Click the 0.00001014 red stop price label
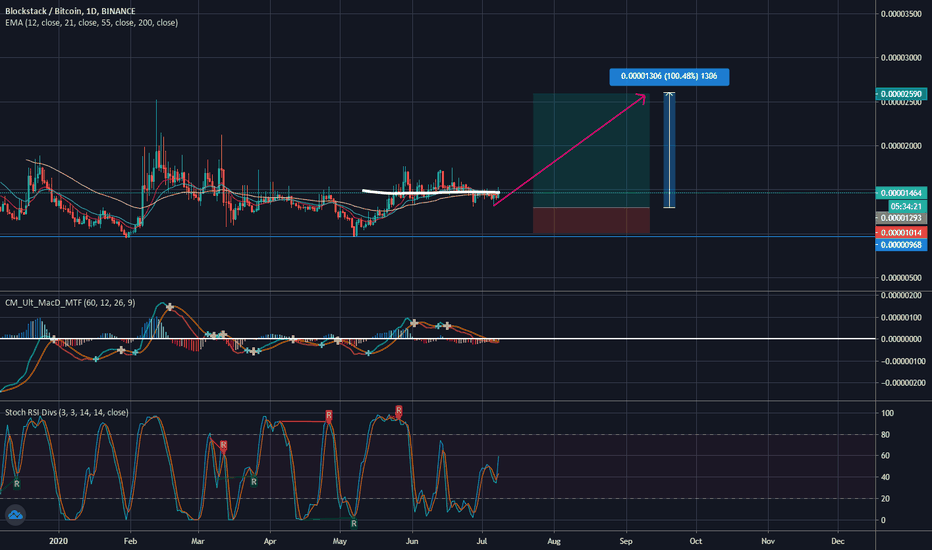The height and width of the screenshot is (550, 932). tap(901, 232)
